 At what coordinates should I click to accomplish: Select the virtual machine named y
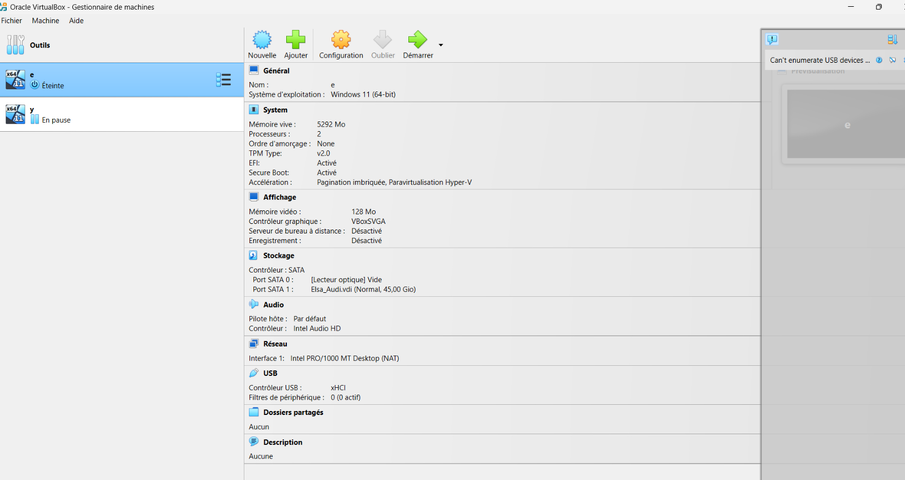pos(122,114)
